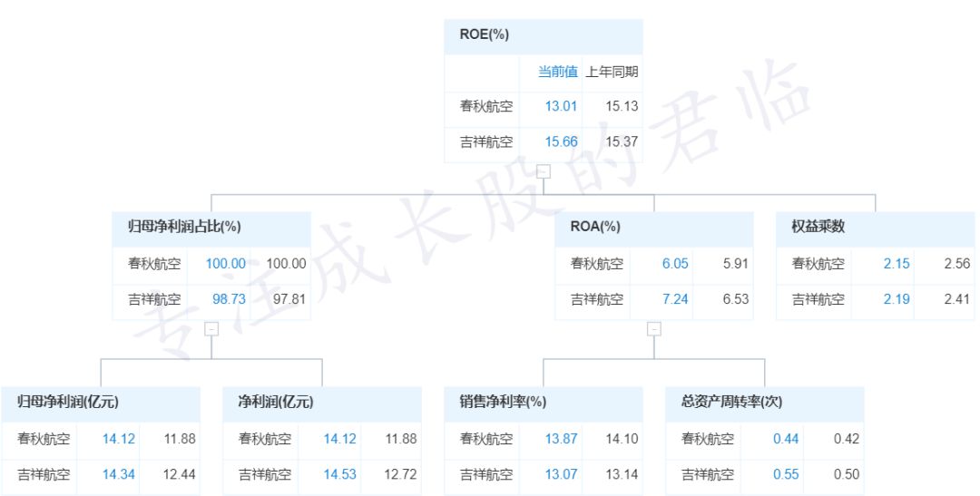980x496 pixels.
Task: Click 吉祥航空 ROA current value 7.24
Action: (674, 299)
